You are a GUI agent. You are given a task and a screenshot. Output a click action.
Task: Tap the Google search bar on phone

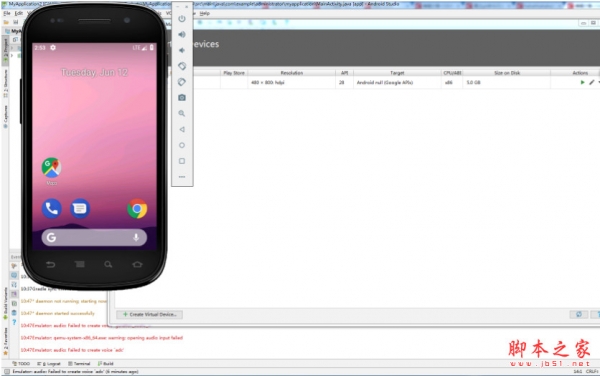pos(94,238)
